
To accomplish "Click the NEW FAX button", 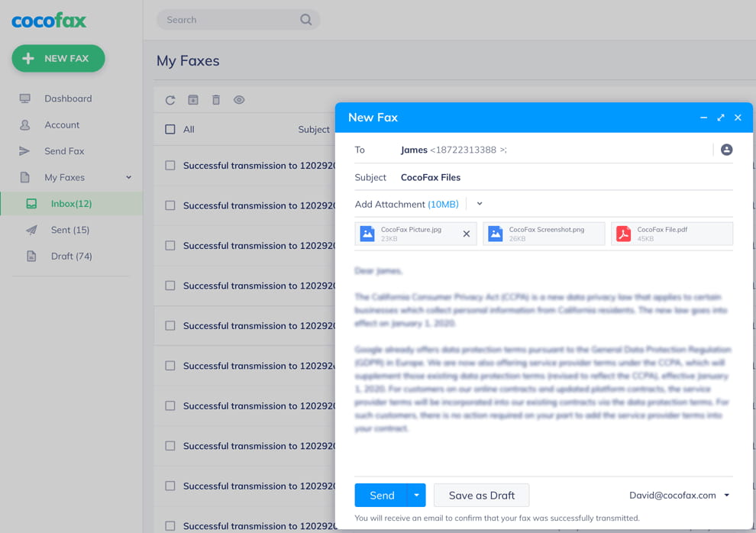I will [58, 58].
